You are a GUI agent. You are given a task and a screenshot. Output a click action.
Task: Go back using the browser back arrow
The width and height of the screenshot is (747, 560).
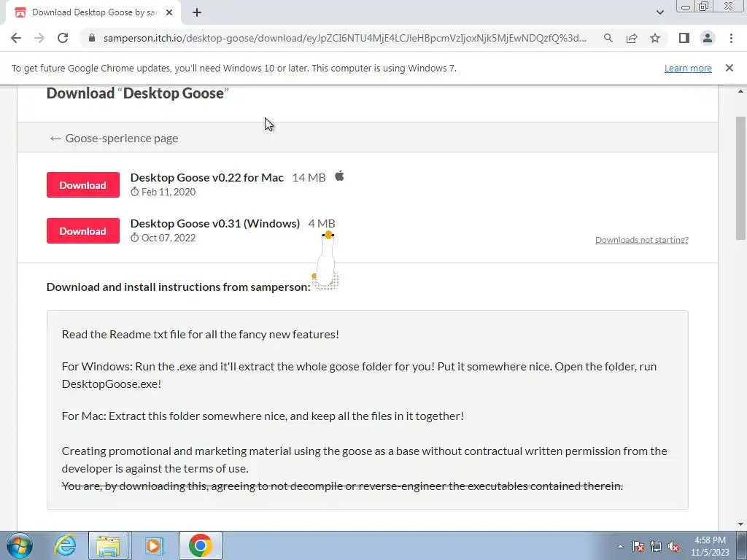point(16,38)
